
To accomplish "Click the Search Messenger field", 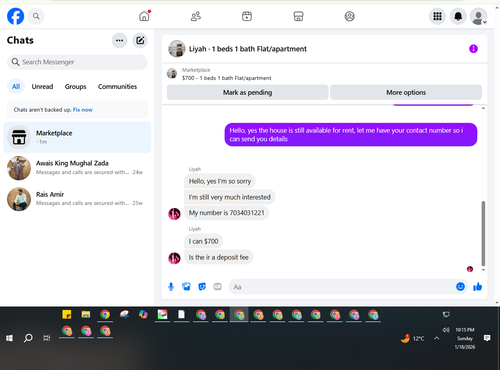I will 77,62.
